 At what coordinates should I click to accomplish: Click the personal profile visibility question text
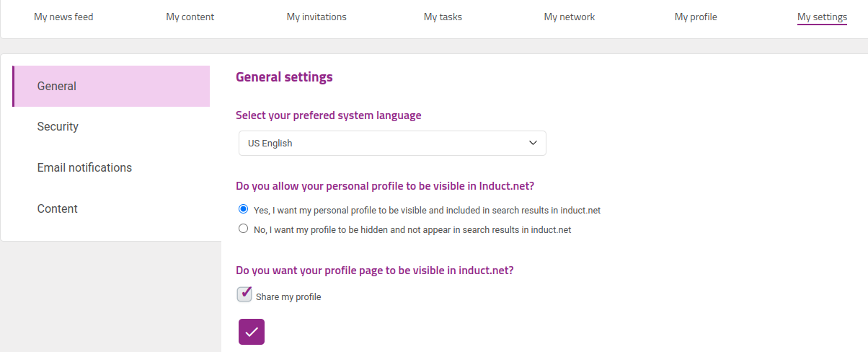[x=385, y=185]
